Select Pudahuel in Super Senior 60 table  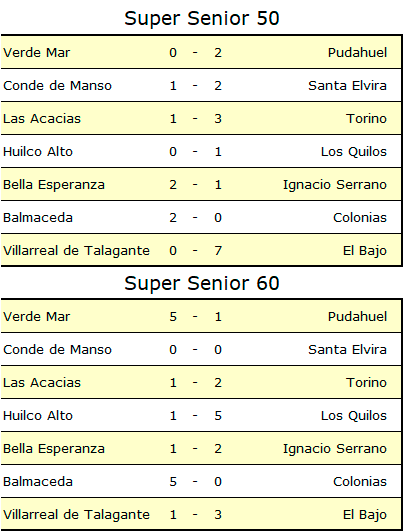click(357, 317)
